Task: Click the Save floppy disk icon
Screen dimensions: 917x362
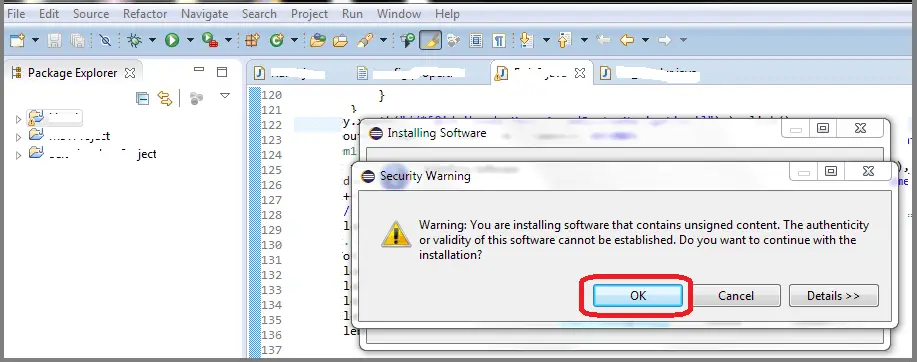Action: click(x=54, y=40)
